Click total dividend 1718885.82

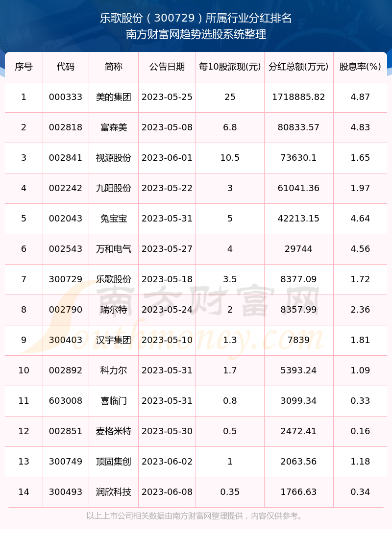(298, 97)
